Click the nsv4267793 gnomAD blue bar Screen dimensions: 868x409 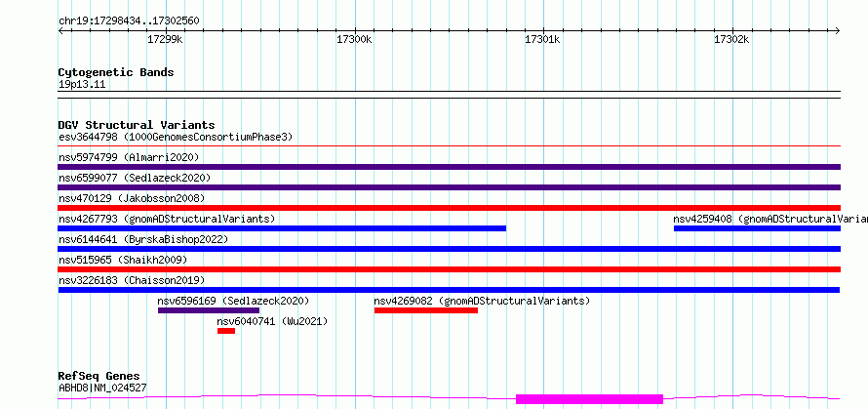282,228
